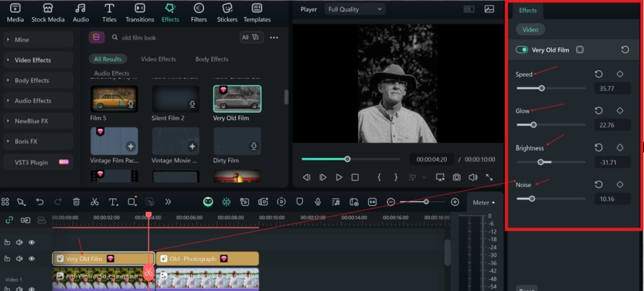
Task: Open the Templates tab
Action: click(257, 13)
